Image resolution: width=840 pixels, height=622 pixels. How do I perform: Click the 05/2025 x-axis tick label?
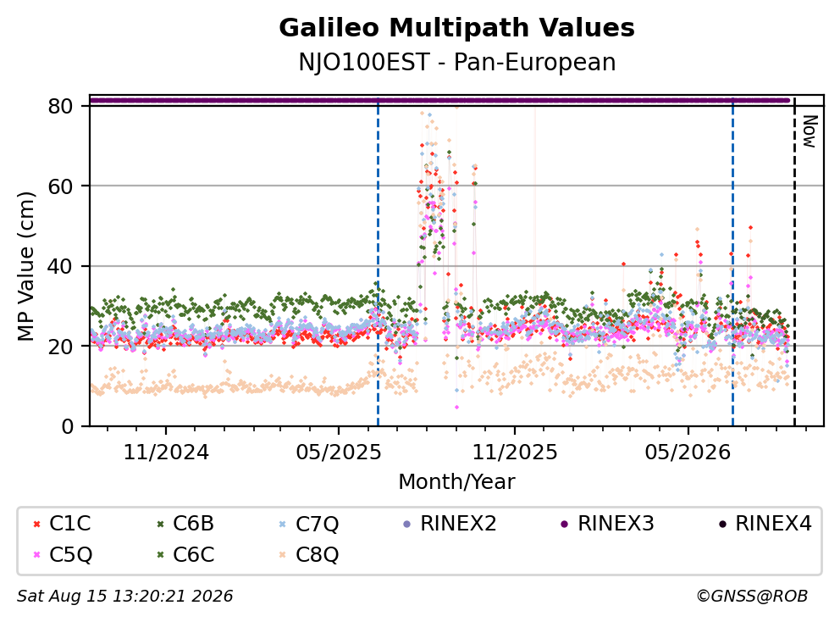(x=339, y=453)
